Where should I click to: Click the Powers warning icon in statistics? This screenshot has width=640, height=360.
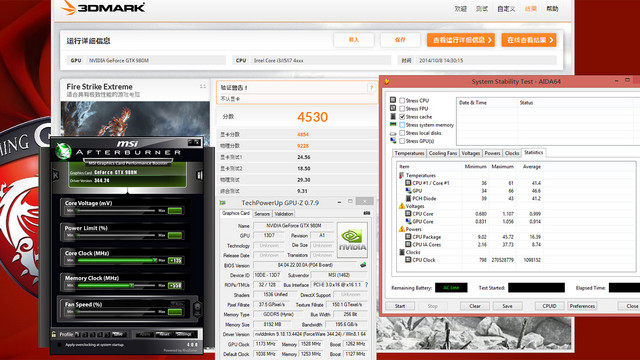pos(402,229)
